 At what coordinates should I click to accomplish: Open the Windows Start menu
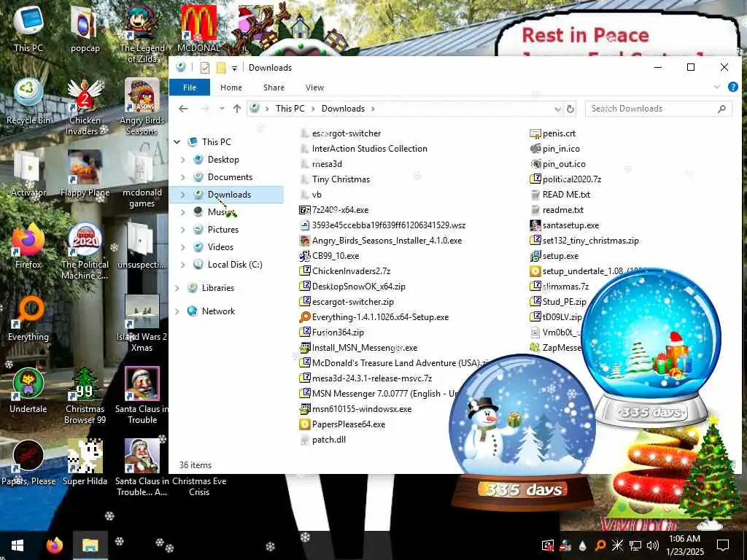[x=18, y=545]
